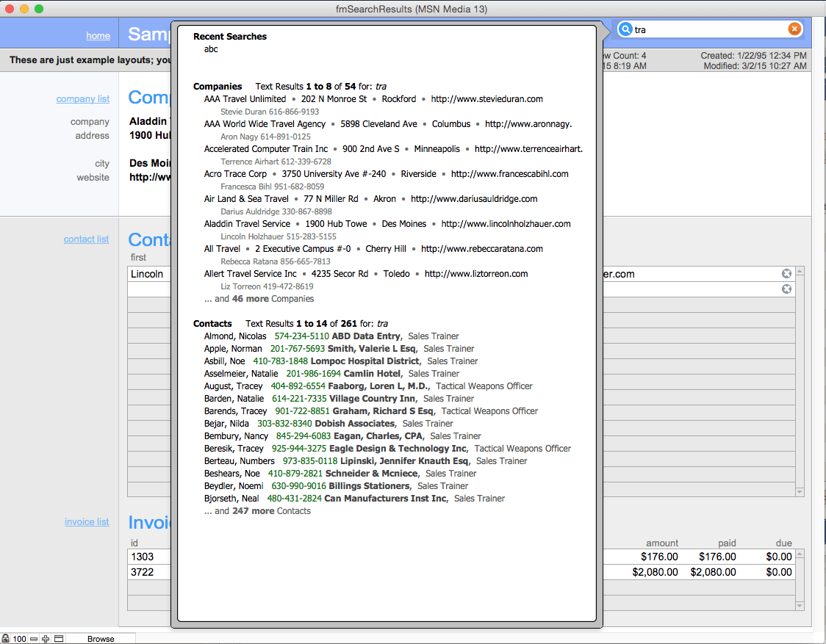Viewport: 826px width, 644px height.
Task: Select contact result Almond, Nicolas
Action: tap(235, 336)
